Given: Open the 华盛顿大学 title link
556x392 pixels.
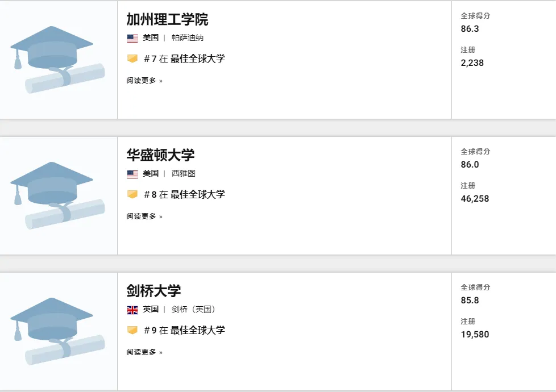Looking at the screenshot, I should pyautogui.click(x=160, y=155).
